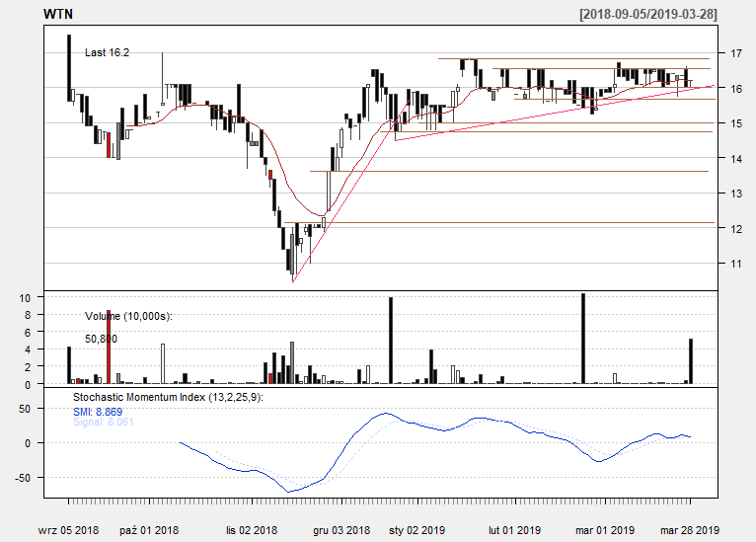756x542 pixels.
Task: Click the volume axis label 8
Action: point(28,315)
